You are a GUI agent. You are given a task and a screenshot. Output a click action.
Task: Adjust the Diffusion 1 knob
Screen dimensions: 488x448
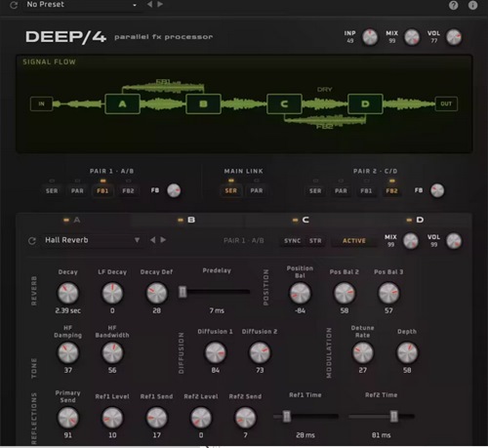pos(215,352)
